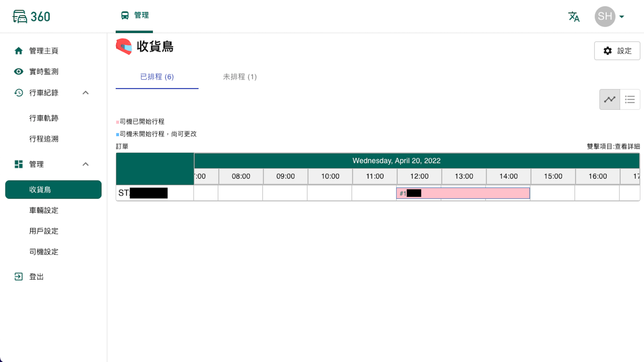Click the 雙擊項目:查看詳細 hint text
Screen dimensions: 644x362
pyautogui.click(x=613, y=146)
